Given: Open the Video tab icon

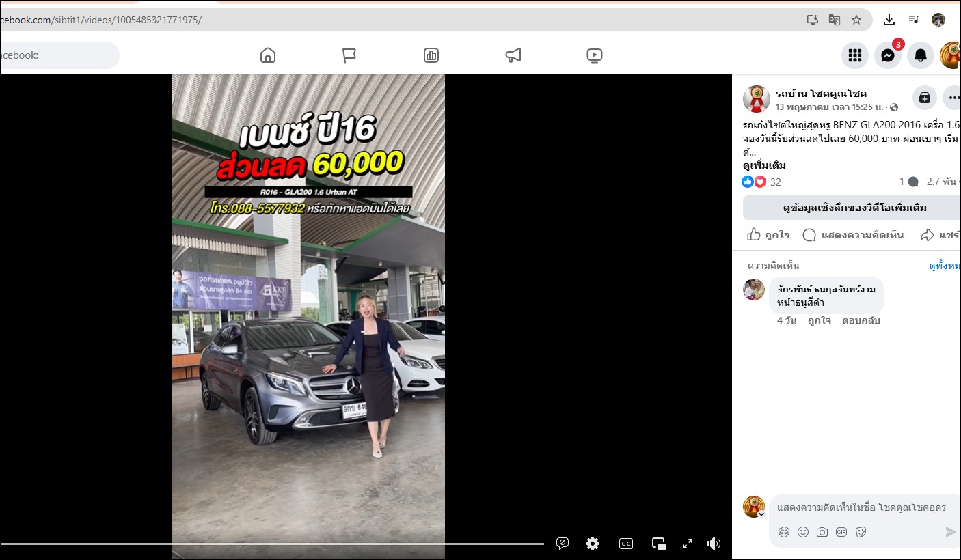Looking at the screenshot, I should (x=595, y=55).
